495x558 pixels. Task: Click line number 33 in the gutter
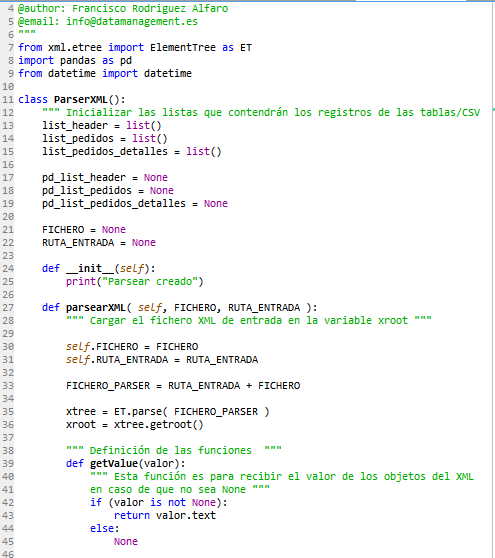pos(8,386)
